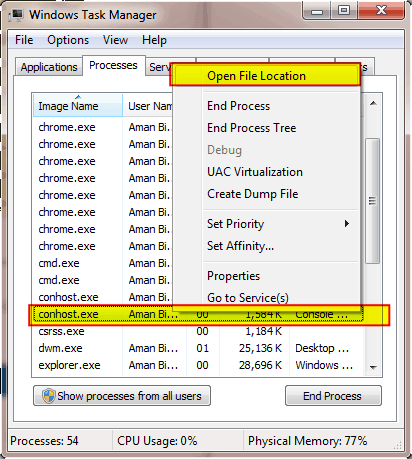Expand the Set Priority submenu arrow
This screenshot has height=459, width=412.
click(x=347, y=224)
